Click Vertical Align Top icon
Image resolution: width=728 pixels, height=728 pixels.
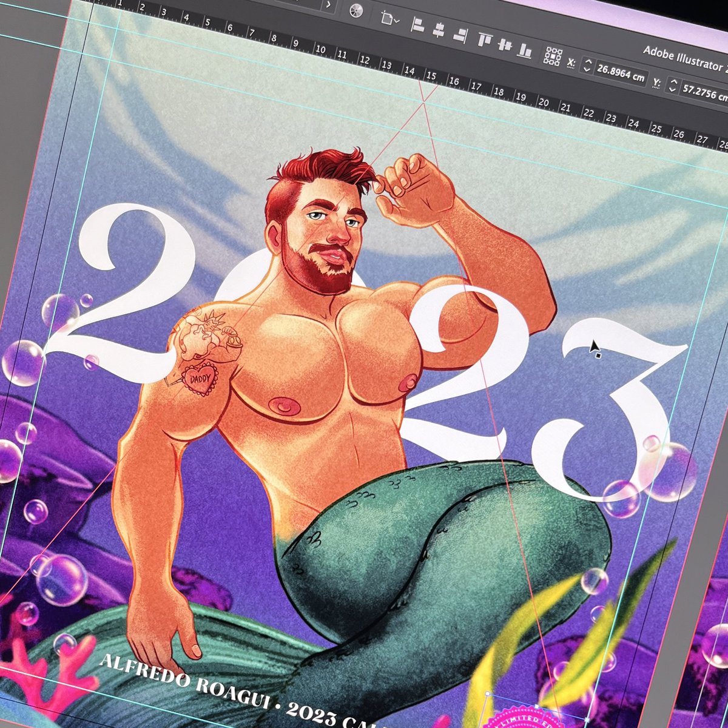click(485, 40)
